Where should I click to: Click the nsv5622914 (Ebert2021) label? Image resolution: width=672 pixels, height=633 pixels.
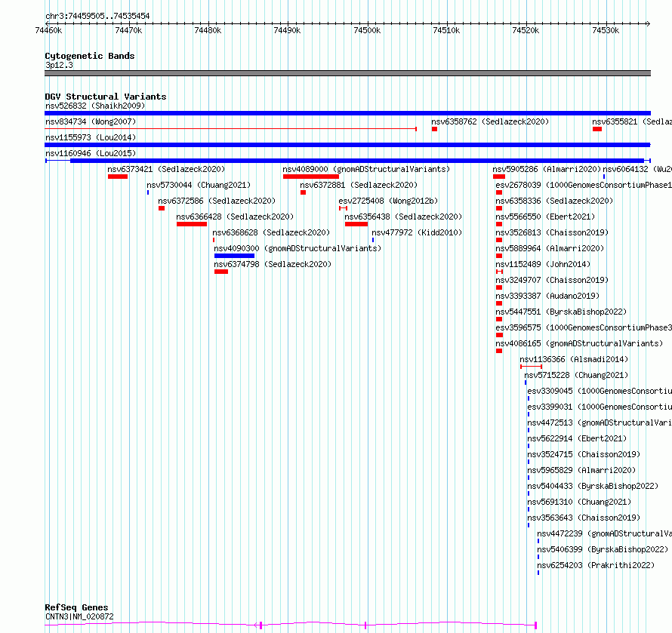tap(577, 438)
